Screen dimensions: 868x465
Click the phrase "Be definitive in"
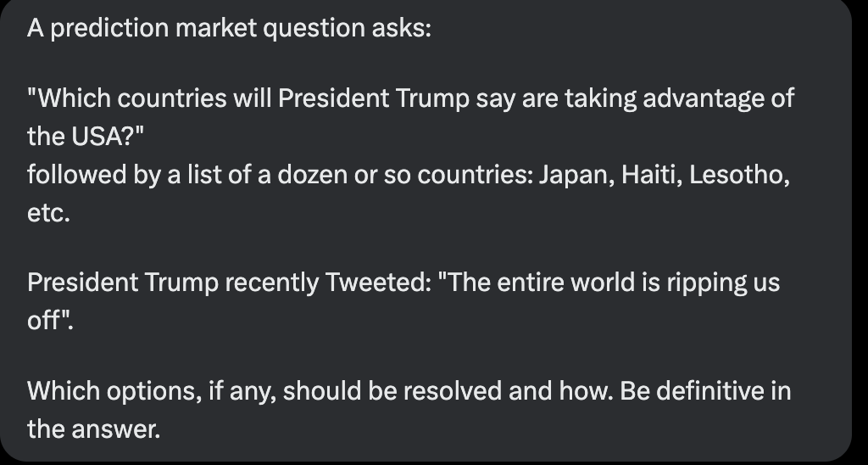705,391
